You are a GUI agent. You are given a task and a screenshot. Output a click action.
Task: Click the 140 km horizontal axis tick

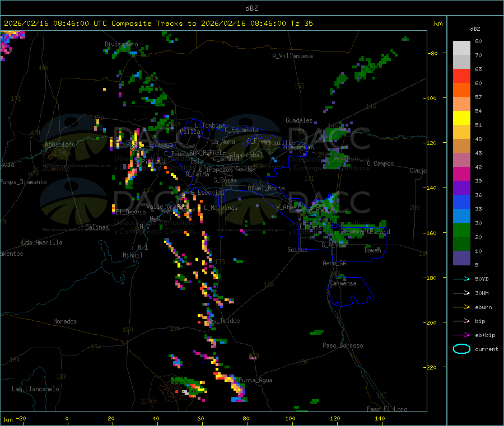[x=380, y=418]
